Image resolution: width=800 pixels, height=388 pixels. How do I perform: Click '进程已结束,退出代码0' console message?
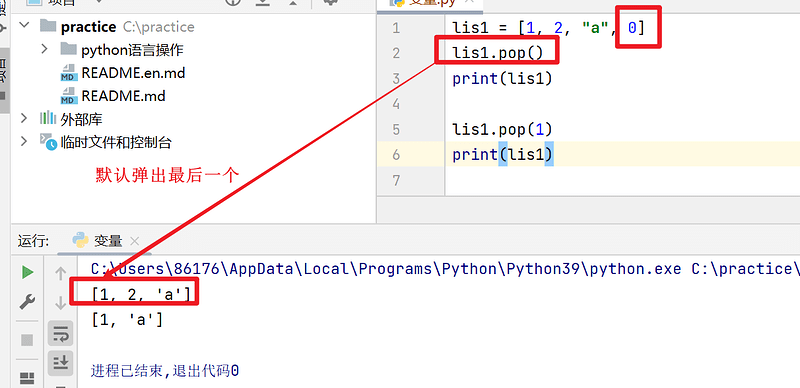point(165,370)
